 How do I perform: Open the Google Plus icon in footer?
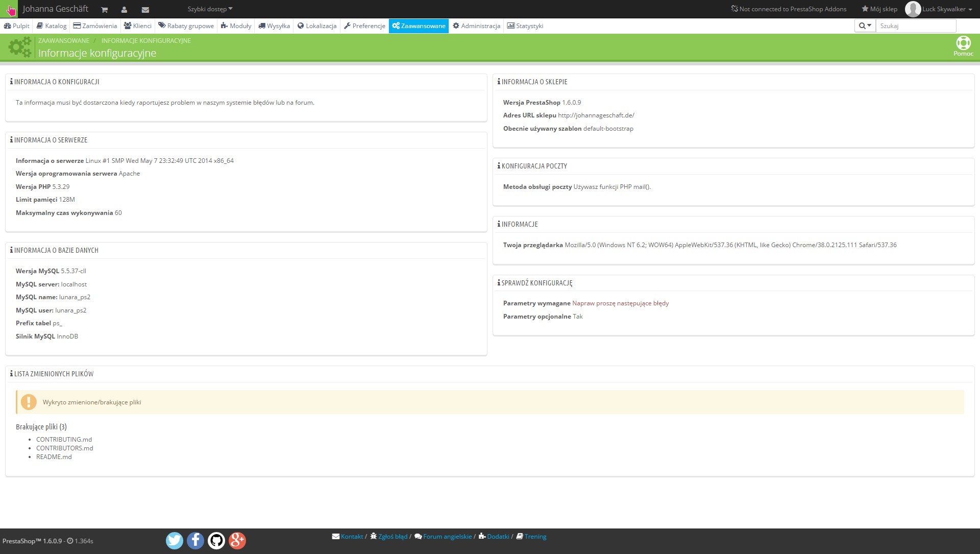coord(237,540)
